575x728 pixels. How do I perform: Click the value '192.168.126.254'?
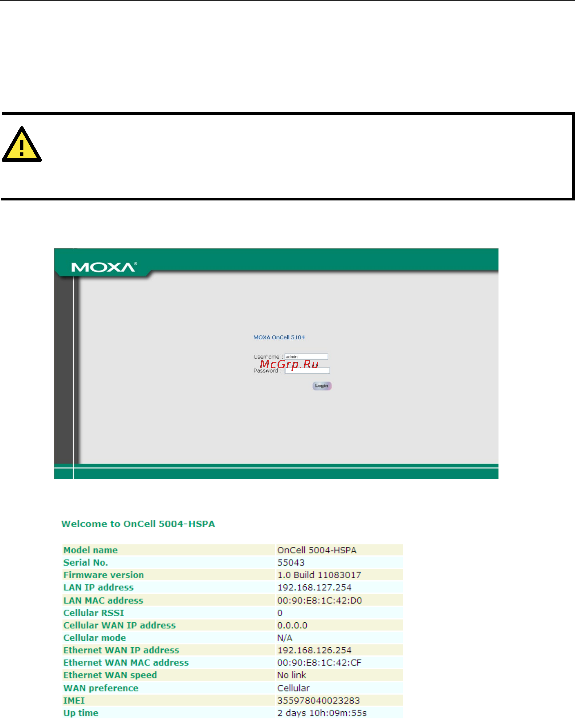314,650
